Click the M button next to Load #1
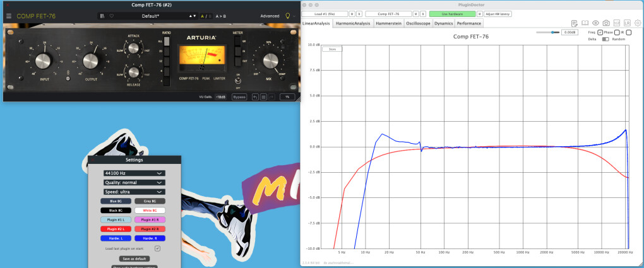The width and height of the screenshot is (644, 268). tap(352, 14)
